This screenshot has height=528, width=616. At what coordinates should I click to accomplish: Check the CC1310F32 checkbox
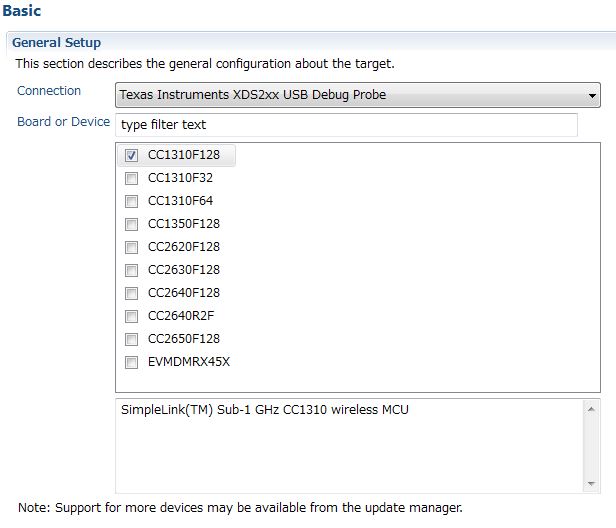[131, 178]
